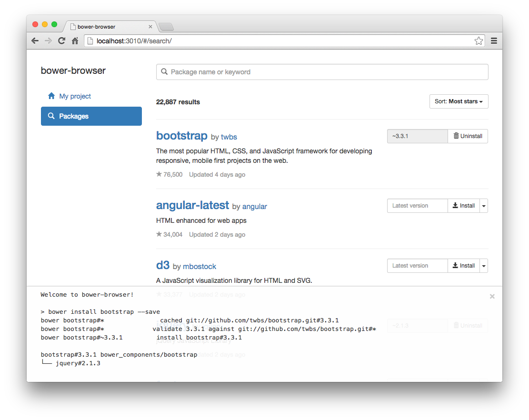Click the magnifier icon in Packages item
Image resolution: width=529 pixels, height=420 pixels.
coord(51,116)
